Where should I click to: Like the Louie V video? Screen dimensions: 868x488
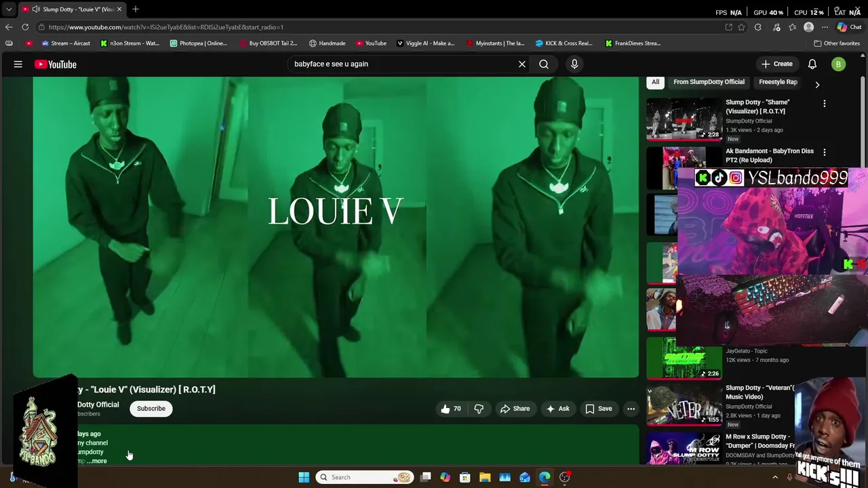[451, 409]
